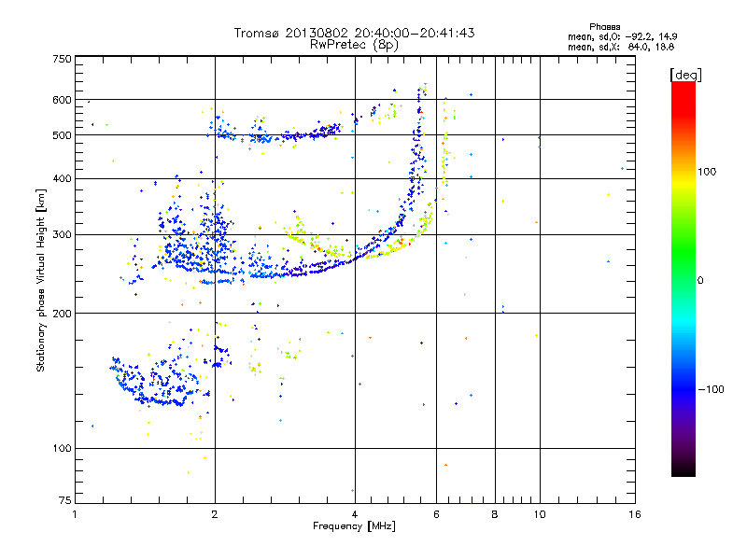The image size is (747, 560).
Task: Click the 'mean, sd,O: -92.2, 14.9' line
Action: coord(622,36)
